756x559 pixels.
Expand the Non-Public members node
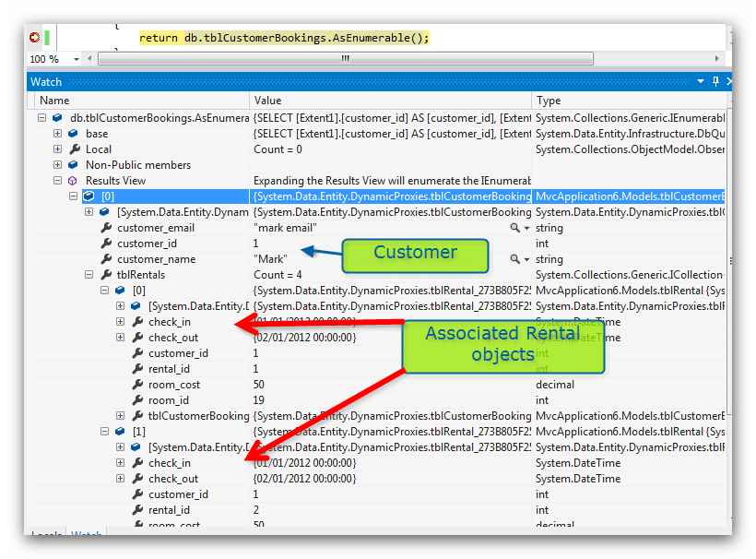coord(57,165)
